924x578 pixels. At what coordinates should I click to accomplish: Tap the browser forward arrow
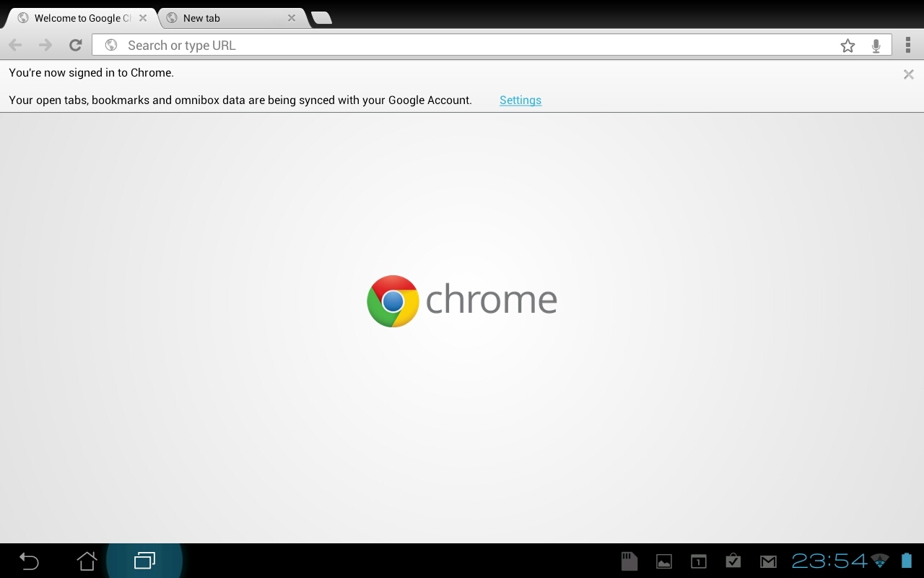click(x=45, y=46)
